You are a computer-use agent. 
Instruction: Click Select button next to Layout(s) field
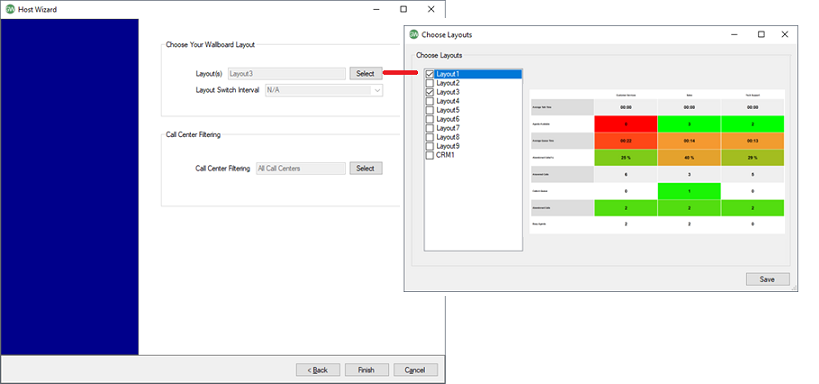(366, 74)
